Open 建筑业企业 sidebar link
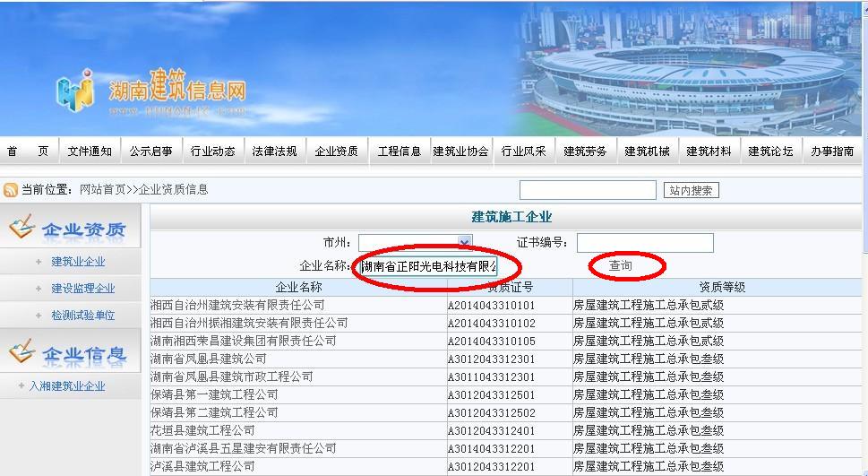 (78, 262)
